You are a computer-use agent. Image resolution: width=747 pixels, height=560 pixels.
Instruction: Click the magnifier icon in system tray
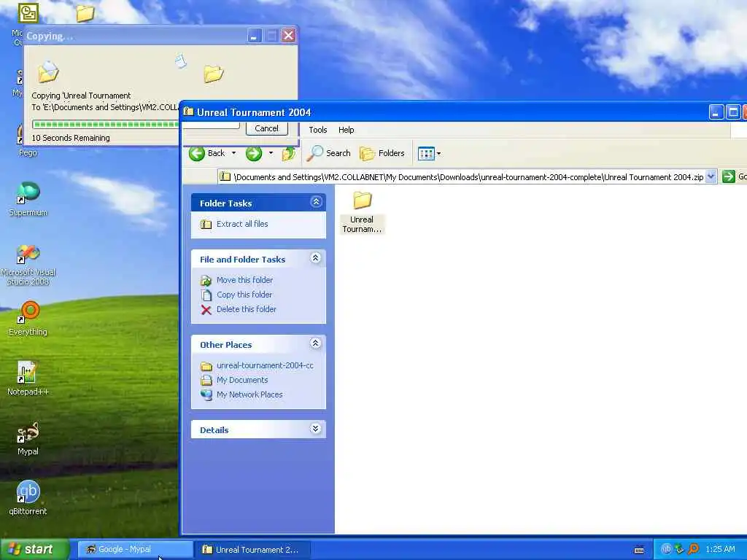(693, 549)
